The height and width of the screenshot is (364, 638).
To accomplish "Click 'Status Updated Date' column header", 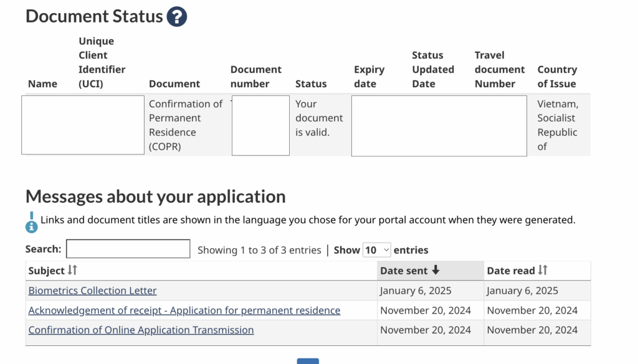I will (x=433, y=70).
